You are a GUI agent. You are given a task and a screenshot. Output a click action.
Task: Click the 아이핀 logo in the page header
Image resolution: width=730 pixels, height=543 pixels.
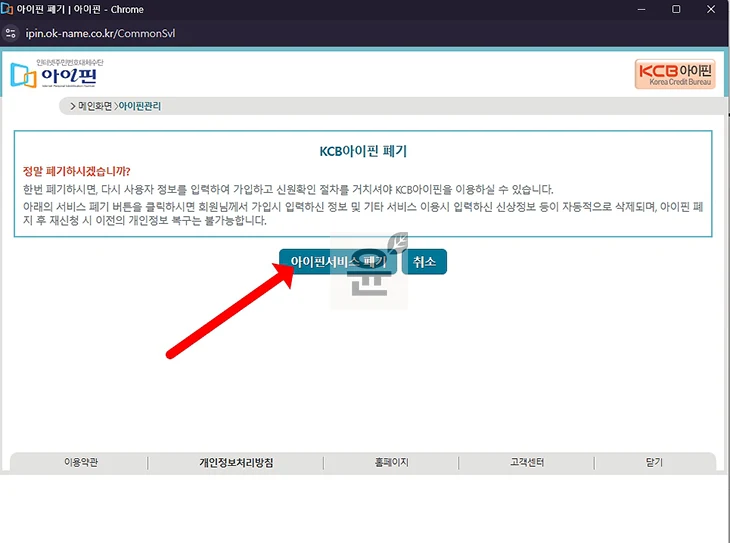56,73
